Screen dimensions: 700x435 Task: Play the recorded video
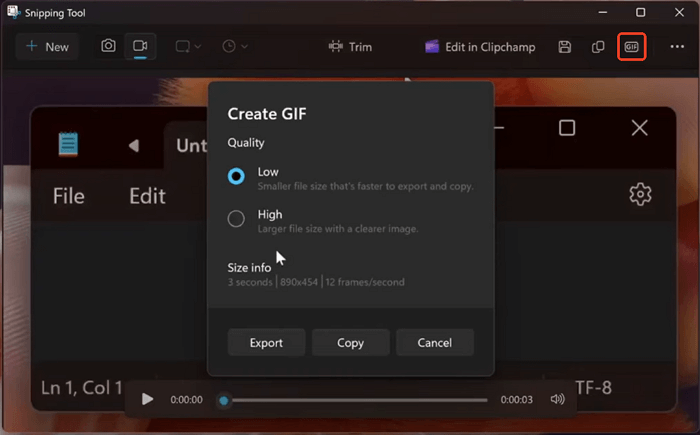coord(147,399)
